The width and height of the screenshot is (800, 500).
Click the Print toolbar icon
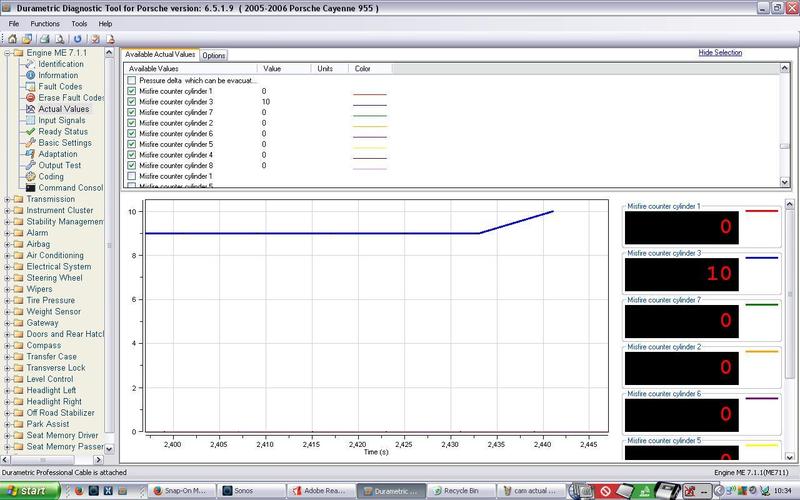pos(45,38)
